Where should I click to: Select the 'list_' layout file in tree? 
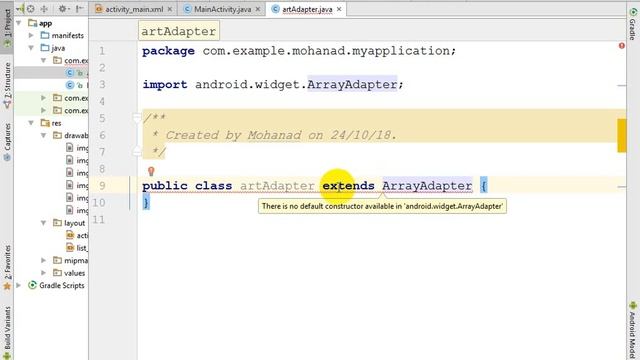[x=82, y=248]
